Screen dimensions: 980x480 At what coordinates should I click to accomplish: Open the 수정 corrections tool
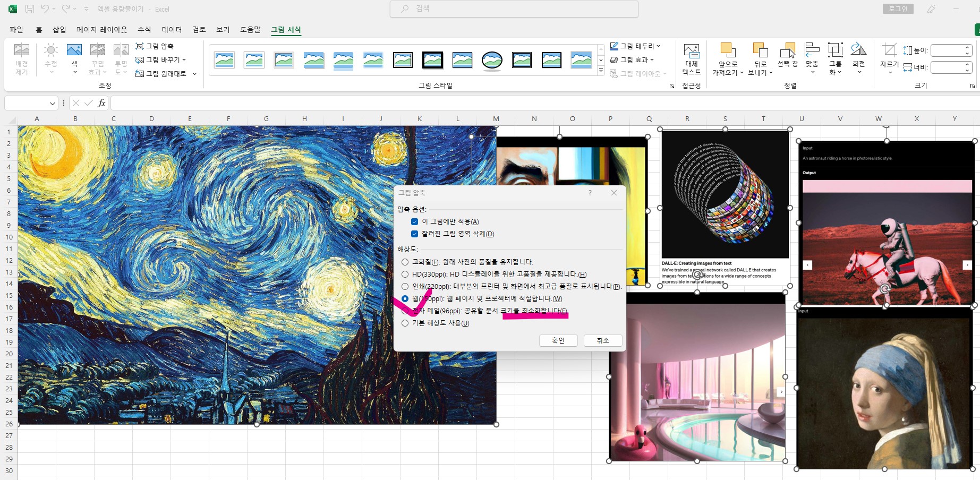[x=51, y=59]
